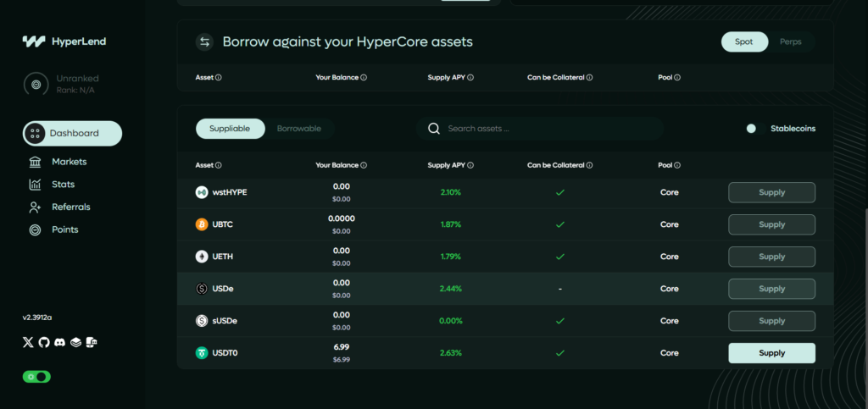
Task: Click the USDT0 token icon
Action: 202,352
